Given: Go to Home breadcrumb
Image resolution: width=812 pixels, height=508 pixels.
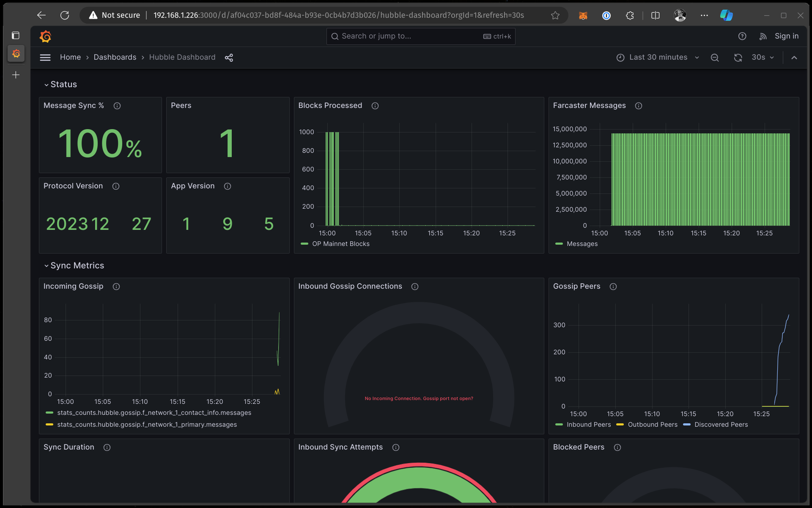Looking at the screenshot, I should (70, 58).
